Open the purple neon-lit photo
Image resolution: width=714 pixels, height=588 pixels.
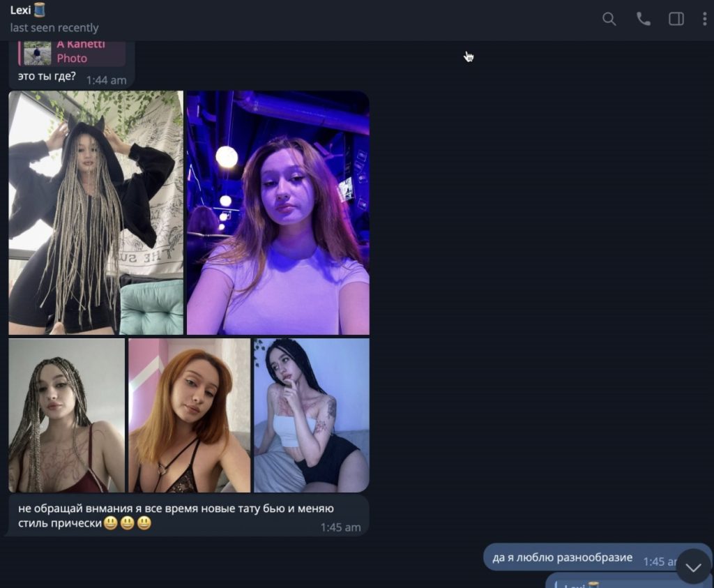[x=278, y=213]
